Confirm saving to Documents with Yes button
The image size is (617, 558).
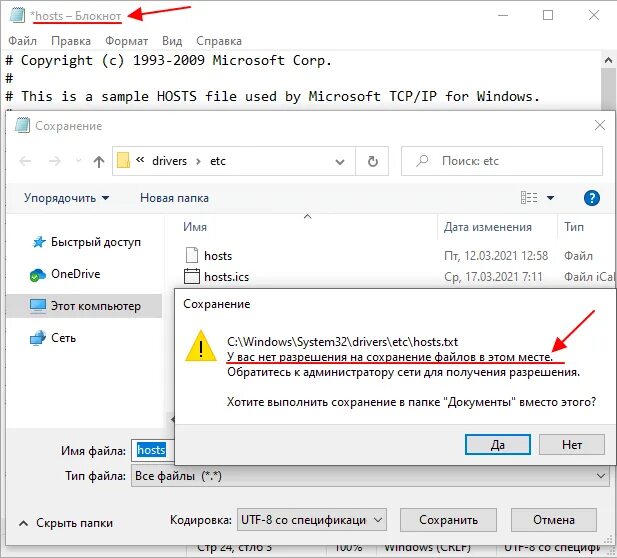coord(498,445)
